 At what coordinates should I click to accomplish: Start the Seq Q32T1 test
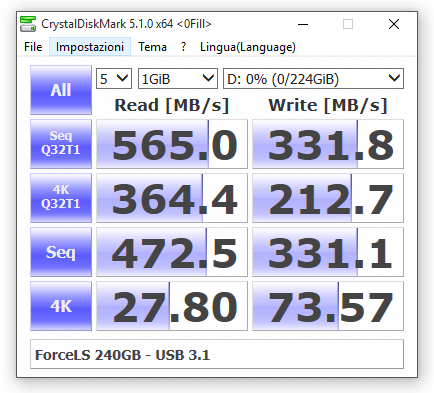tap(61, 144)
